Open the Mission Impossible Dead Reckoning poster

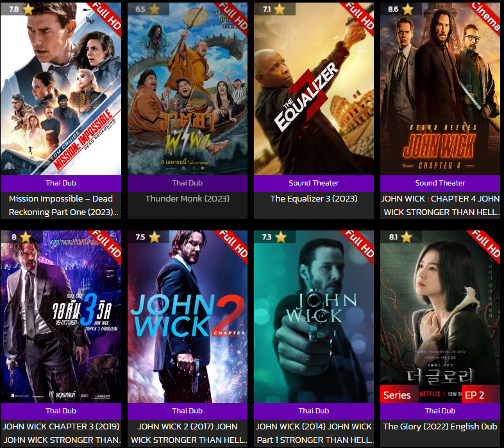61,89
